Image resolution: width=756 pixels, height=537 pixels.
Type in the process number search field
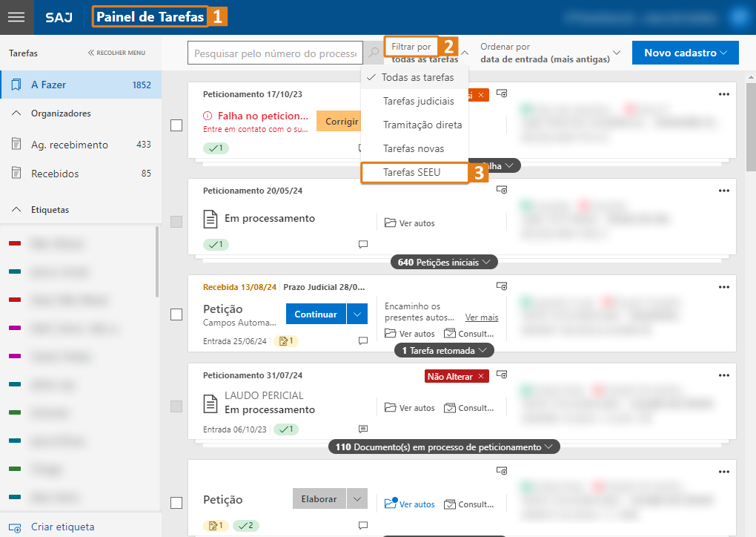coord(275,53)
